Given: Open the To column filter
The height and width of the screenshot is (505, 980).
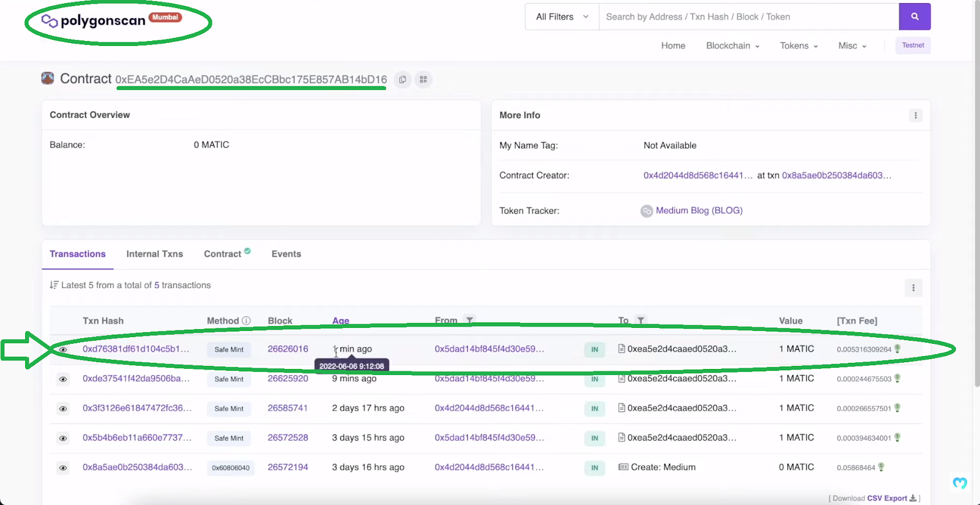Looking at the screenshot, I should (641, 321).
